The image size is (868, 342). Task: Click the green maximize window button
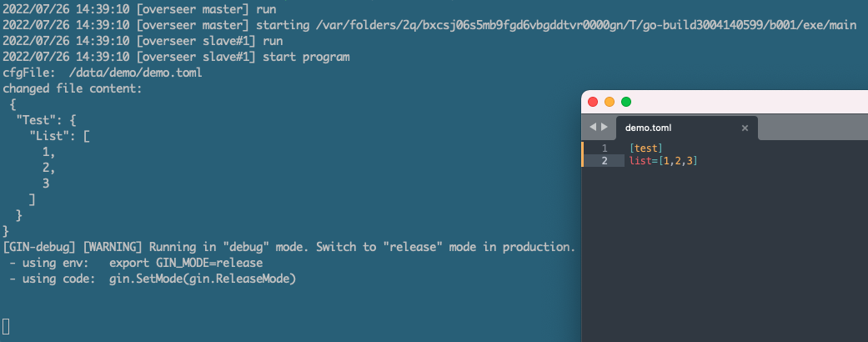pos(626,102)
